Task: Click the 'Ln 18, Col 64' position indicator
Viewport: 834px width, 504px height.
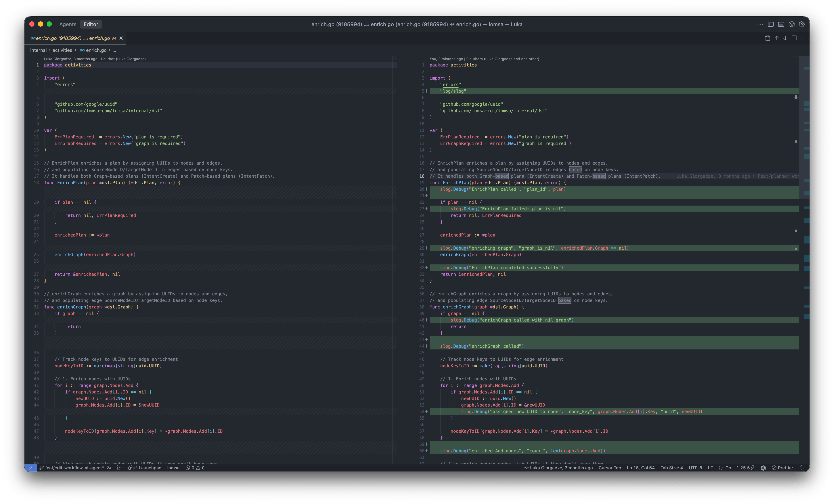Action: (640, 468)
